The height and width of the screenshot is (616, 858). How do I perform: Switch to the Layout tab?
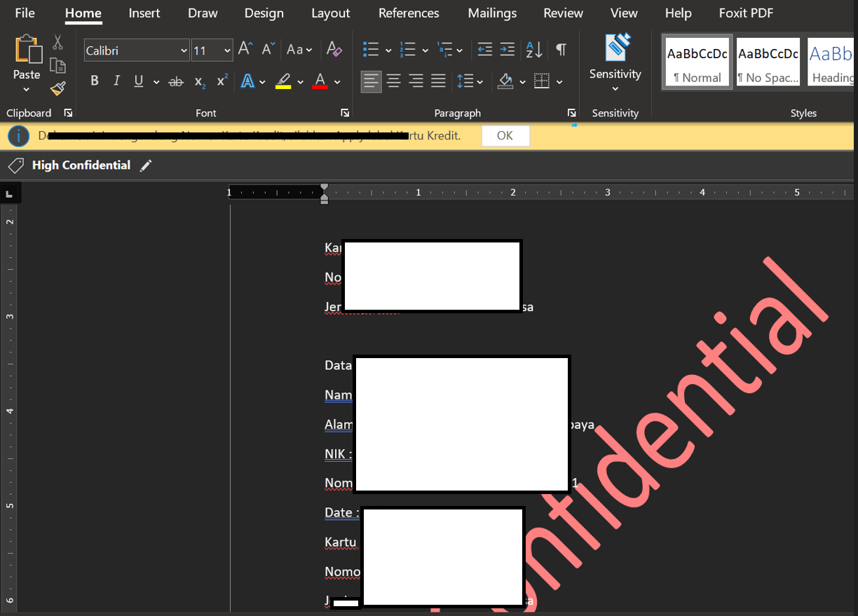(x=330, y=13)
